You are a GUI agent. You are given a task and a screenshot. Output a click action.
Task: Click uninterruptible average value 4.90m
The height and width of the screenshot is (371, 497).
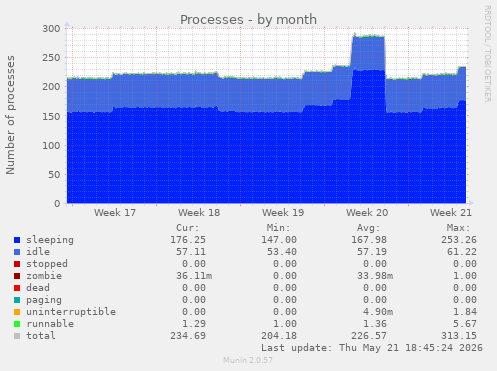(x=378, y=312)
